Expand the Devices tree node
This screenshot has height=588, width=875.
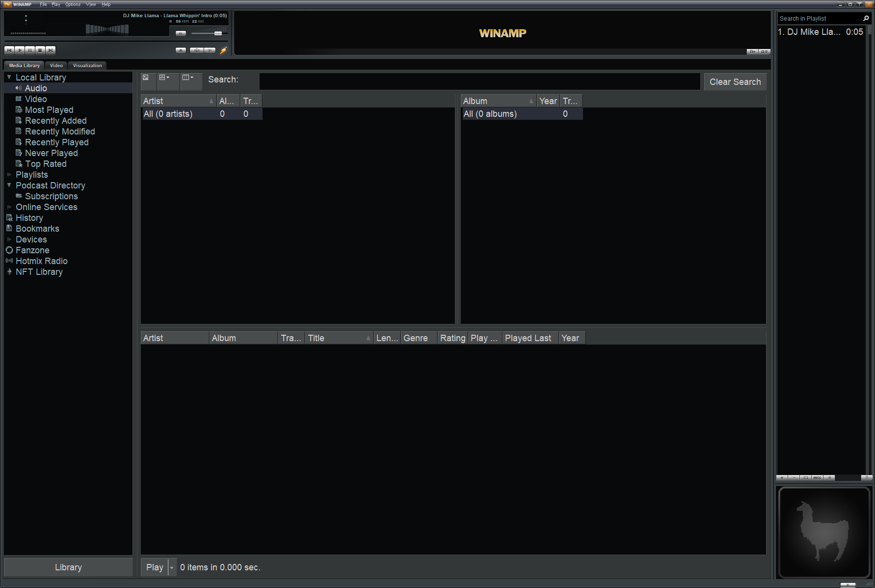pyautogui.click(x=9, y=239)
